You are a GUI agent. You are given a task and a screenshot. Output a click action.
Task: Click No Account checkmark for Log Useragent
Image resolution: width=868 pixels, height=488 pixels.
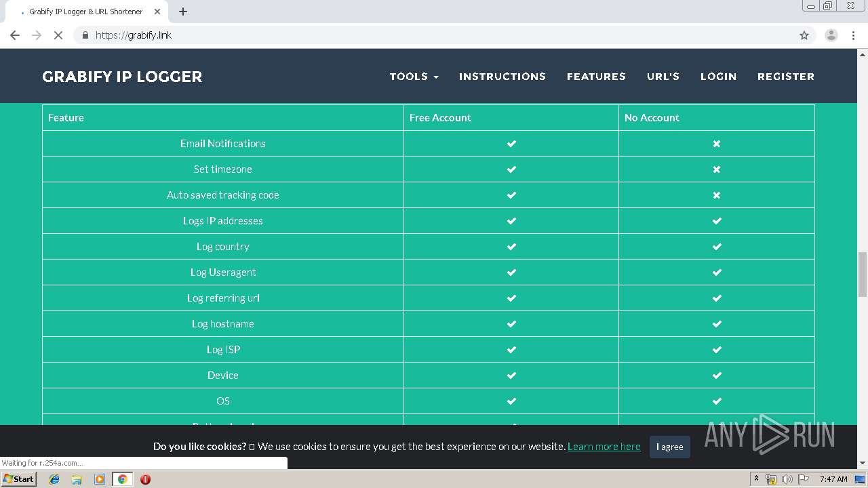click(717, 272)
